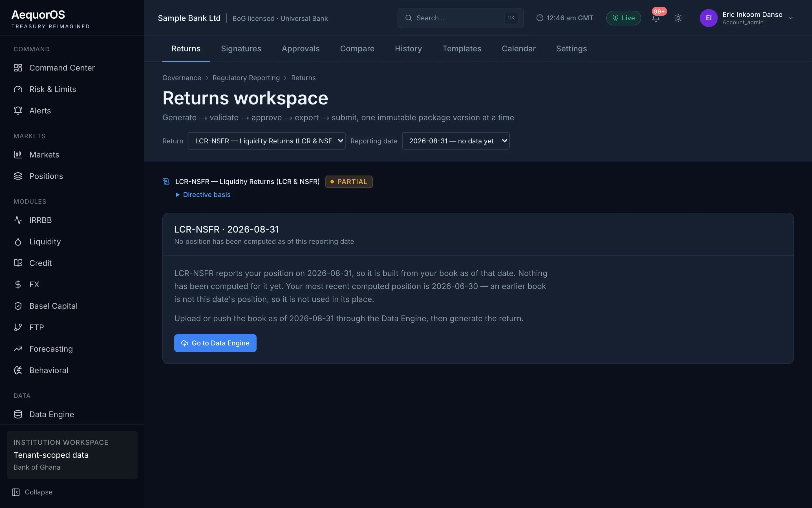Click the Collapse sidebar icon
812x508 pixels.
click(16, 492)
